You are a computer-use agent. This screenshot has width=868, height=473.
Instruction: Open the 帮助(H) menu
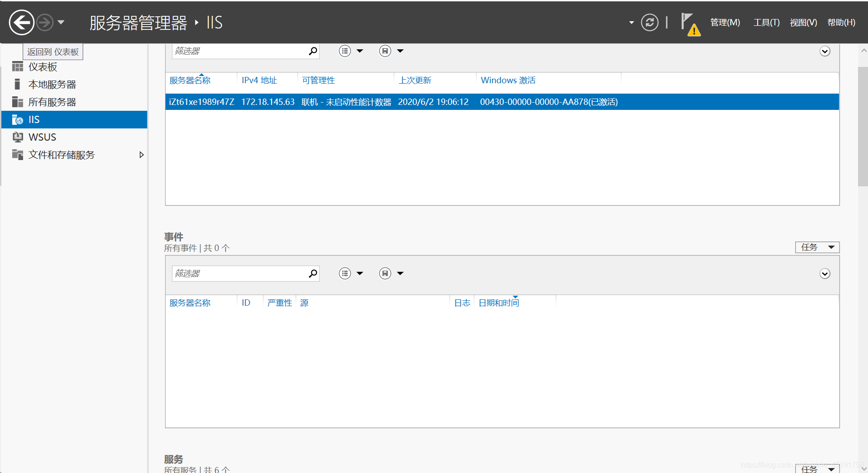841,23
